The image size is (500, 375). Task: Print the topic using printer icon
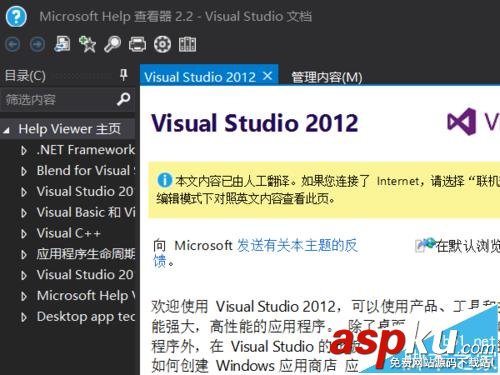click(137, 44)
